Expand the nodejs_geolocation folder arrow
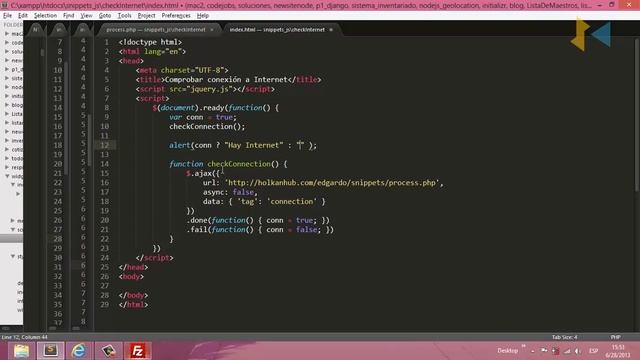Screen dimensions: 640x360 pyautogui.click(x=7, y=87)
